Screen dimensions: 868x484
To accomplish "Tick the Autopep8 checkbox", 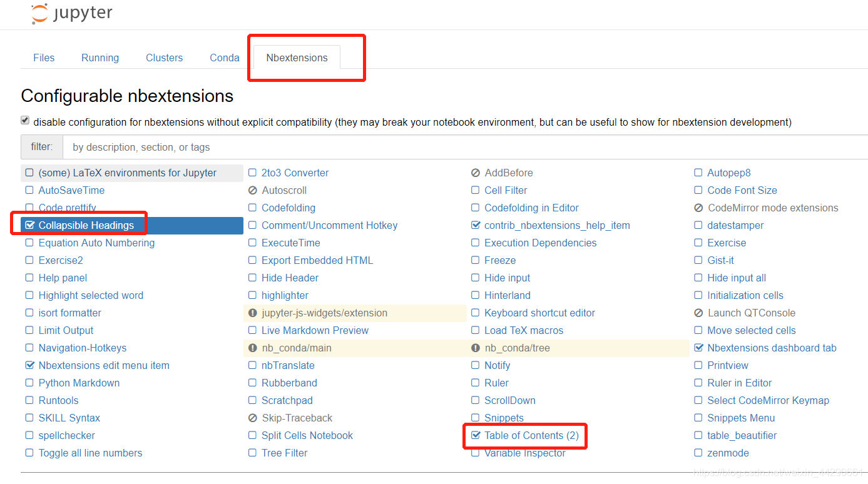I will [x=698, y=173].
